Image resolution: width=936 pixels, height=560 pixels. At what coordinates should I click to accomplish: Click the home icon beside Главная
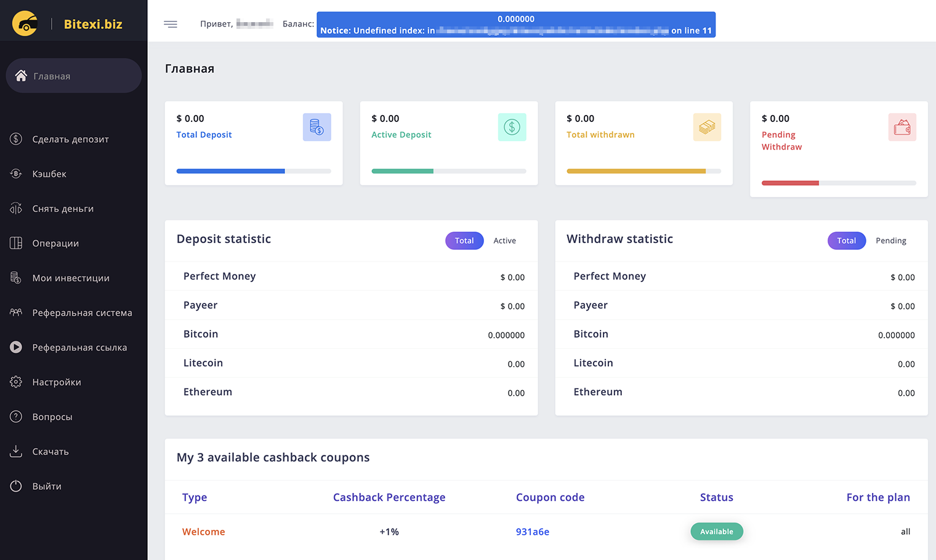(21, 76)
